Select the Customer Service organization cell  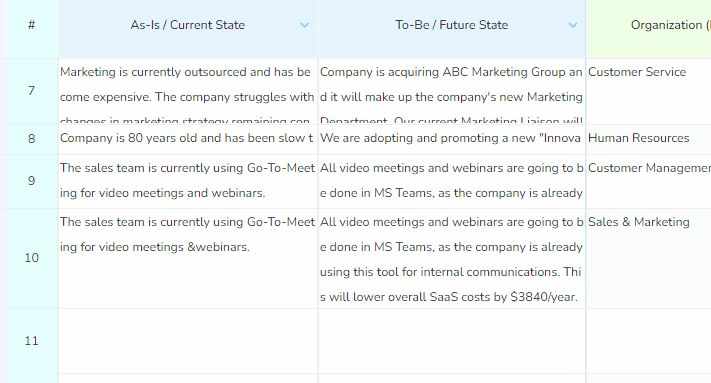tap(649, 91)
